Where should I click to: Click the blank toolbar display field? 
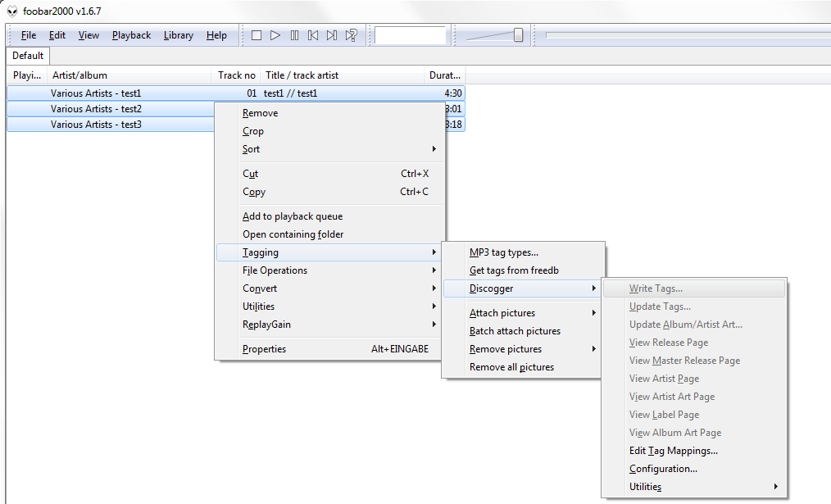coord(411,35)
